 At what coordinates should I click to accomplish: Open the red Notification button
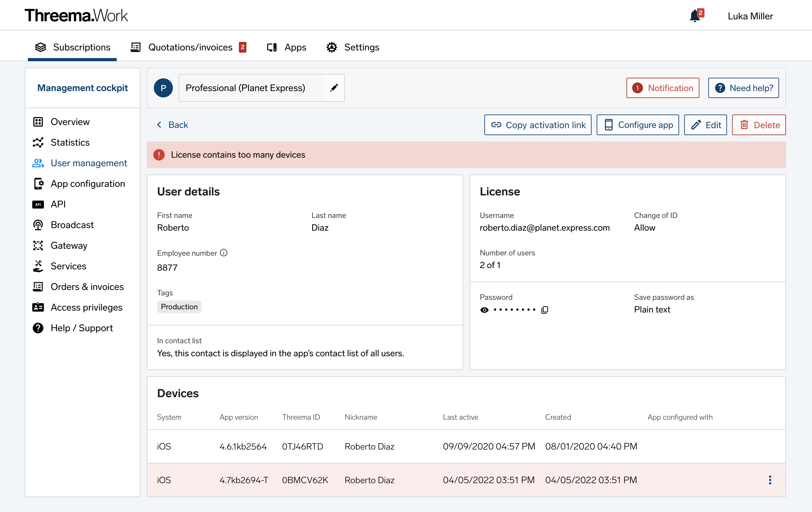[663, 88]
